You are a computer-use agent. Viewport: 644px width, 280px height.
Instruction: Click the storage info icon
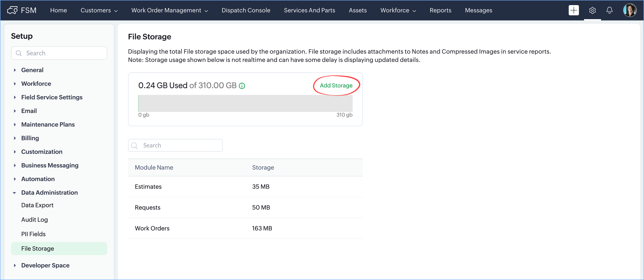242,86
